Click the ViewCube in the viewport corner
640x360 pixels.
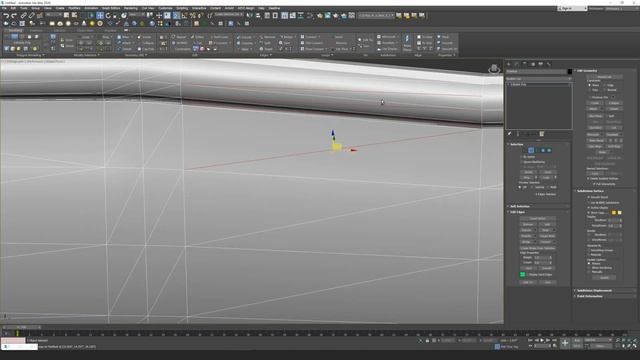tap(494, 69)
